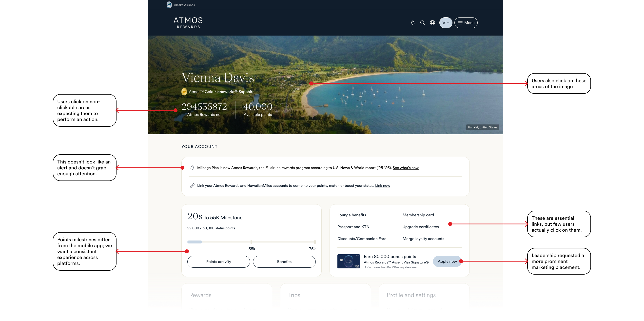Viewport: 644px width, 321px height.
Task: Expand the V profile dropdown
Action: tap(446, 23)
